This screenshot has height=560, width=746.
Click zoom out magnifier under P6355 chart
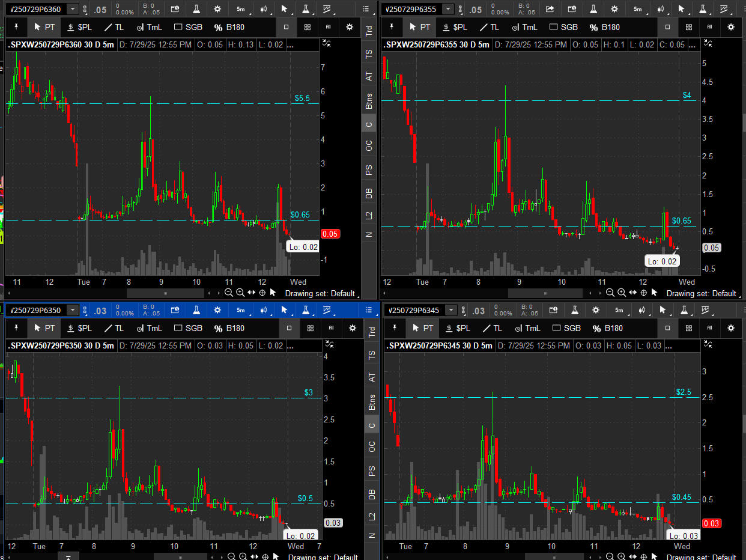pos(610,293)
